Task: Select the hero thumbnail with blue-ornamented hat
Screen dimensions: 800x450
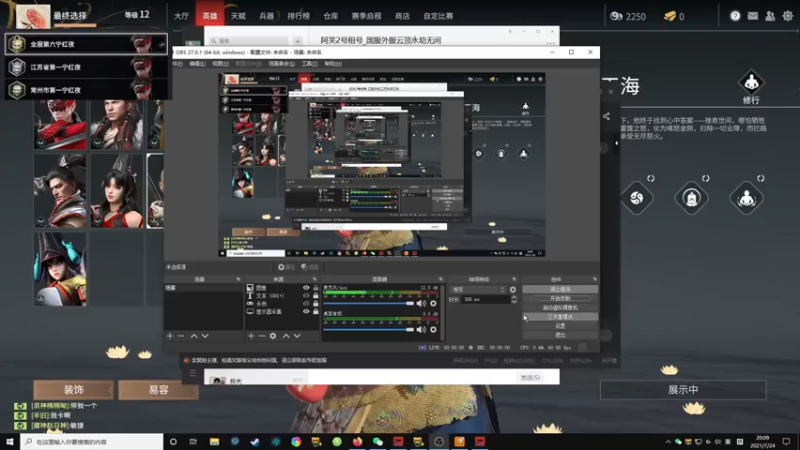Action: (60, 269)
